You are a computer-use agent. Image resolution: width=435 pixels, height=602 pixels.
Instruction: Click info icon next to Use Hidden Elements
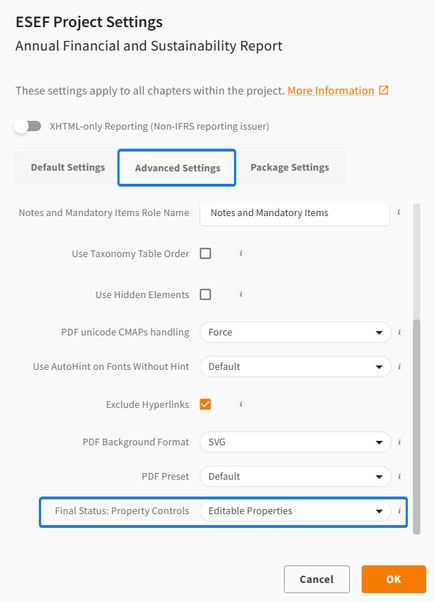pos(241,294)
